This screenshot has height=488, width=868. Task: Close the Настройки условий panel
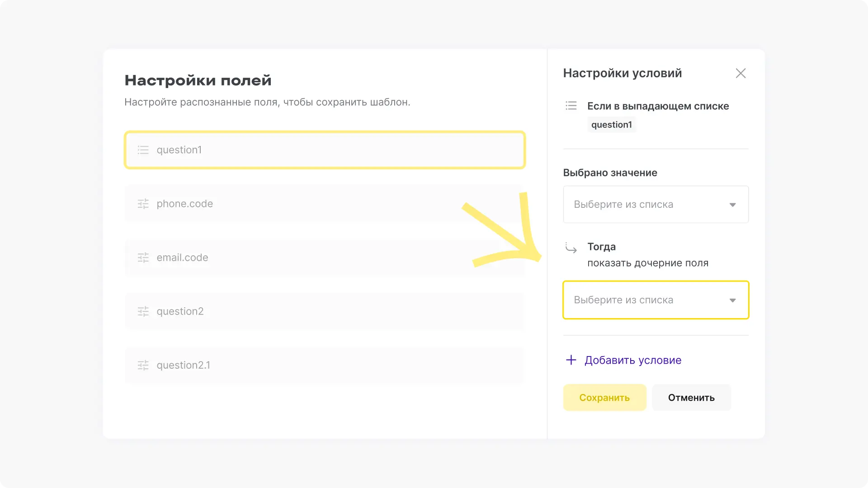(741, 73)
